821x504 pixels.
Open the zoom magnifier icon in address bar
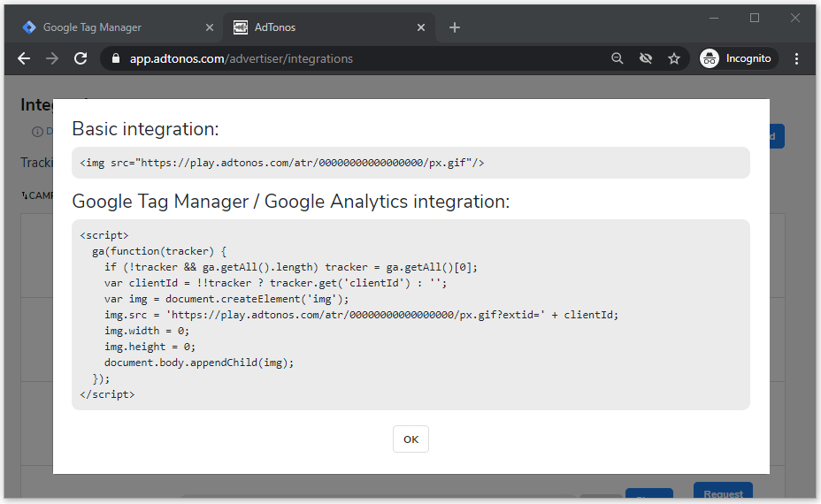click(618, 58)
